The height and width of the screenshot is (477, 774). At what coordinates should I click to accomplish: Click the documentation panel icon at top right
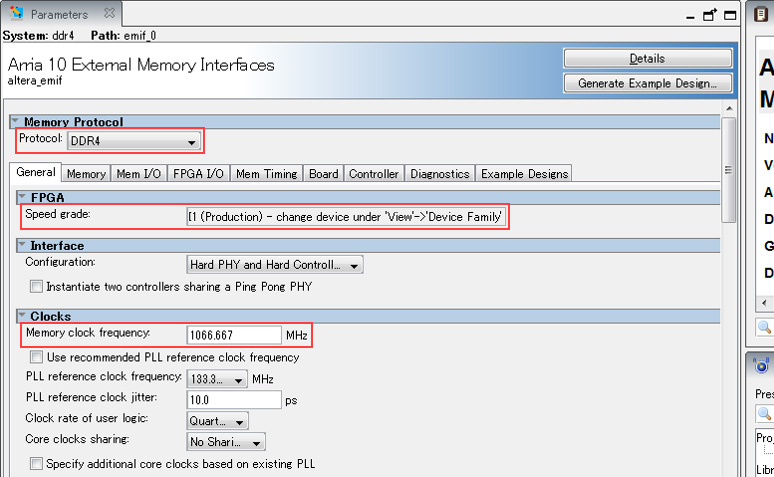point(761,14)
